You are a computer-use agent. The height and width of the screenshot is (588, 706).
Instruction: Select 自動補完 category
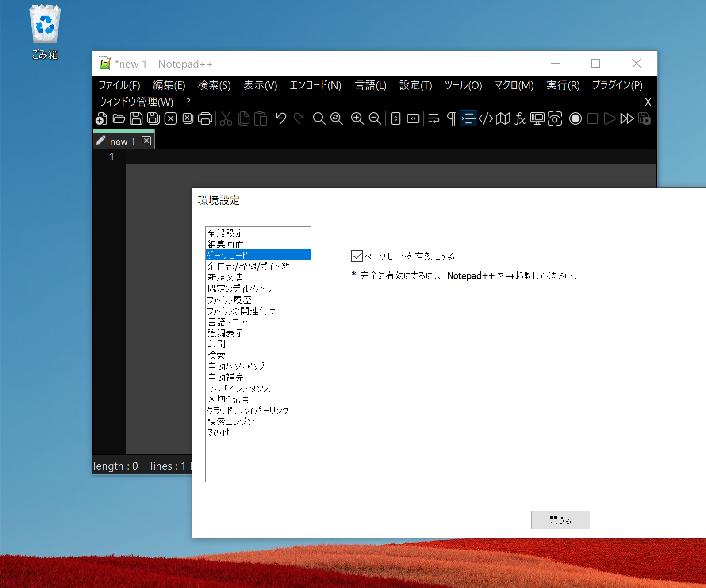(x=258, y=377)
